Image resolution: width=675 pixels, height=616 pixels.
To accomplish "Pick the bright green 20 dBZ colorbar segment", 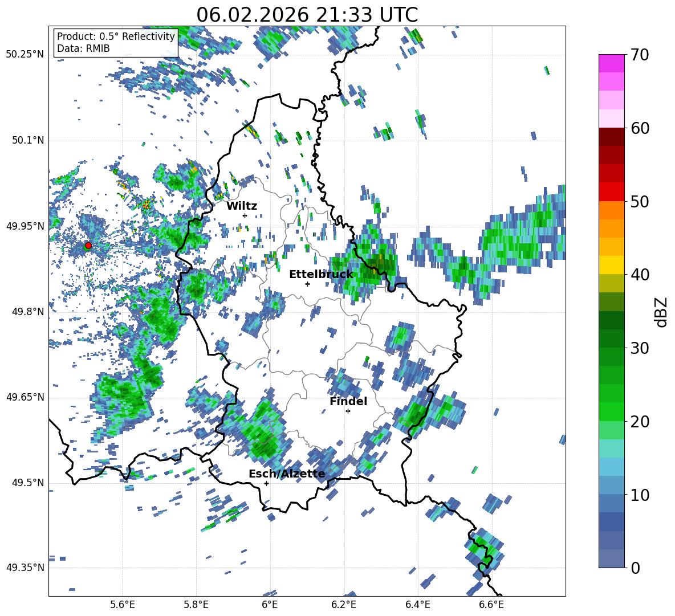I will (x=611, y=411).
